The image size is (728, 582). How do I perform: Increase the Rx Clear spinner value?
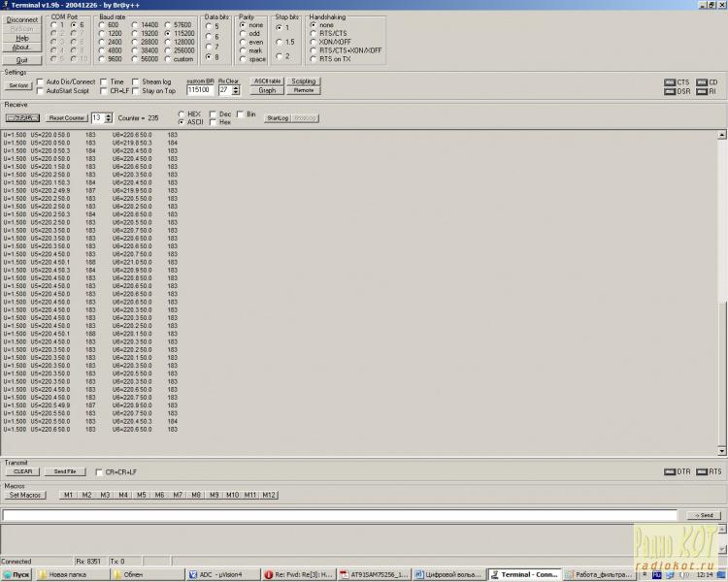236,86
